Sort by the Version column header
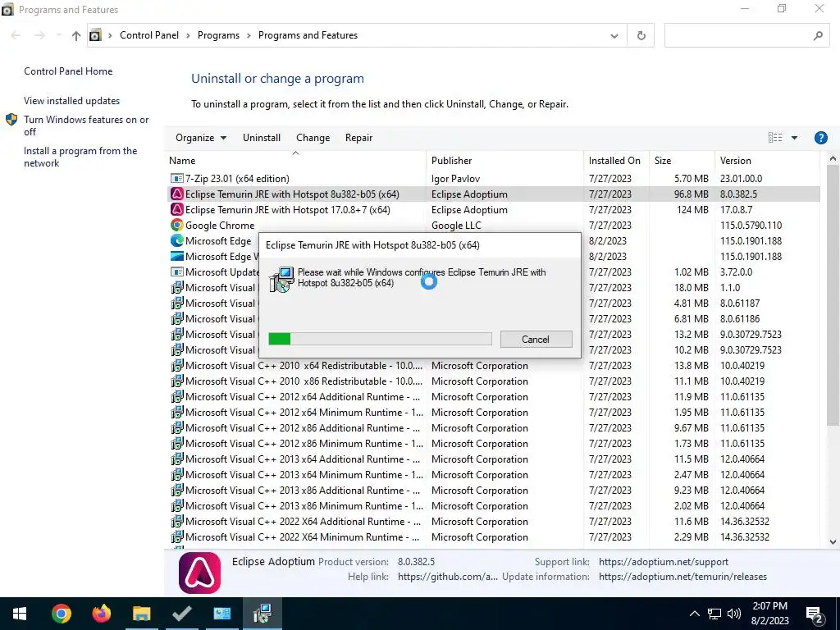This screenshot has width=840, height=630. point(768,160)
